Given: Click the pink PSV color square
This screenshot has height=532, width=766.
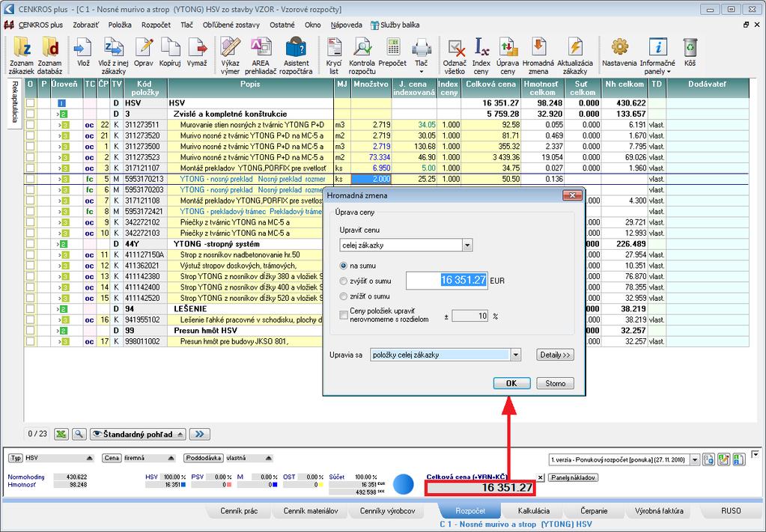Looking at the screenshot, I should click(x=229, y=485).
